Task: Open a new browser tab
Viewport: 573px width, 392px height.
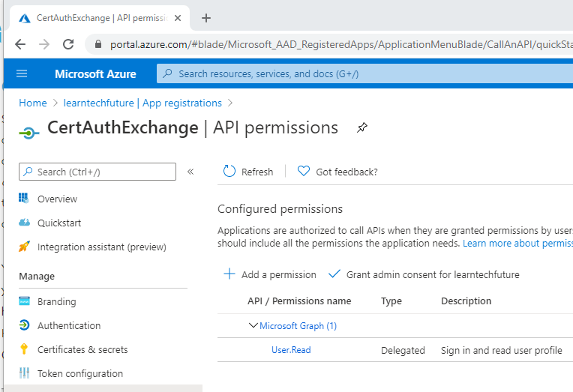Action: tap(206, 18)
